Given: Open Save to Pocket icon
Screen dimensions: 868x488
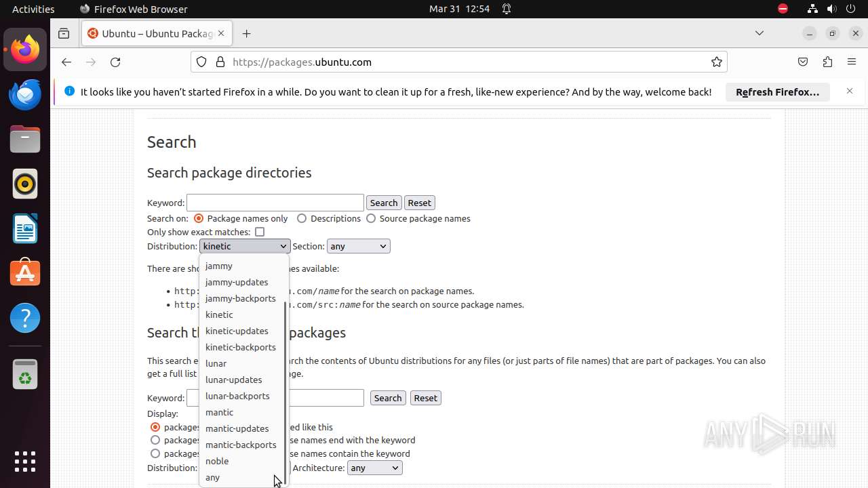Looking at the screenshot, I should (803, 62).
